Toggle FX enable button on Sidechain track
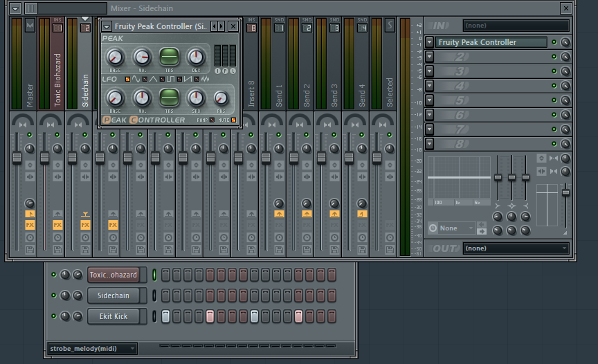The image size is (598, 364). click(x=85, y=225)
